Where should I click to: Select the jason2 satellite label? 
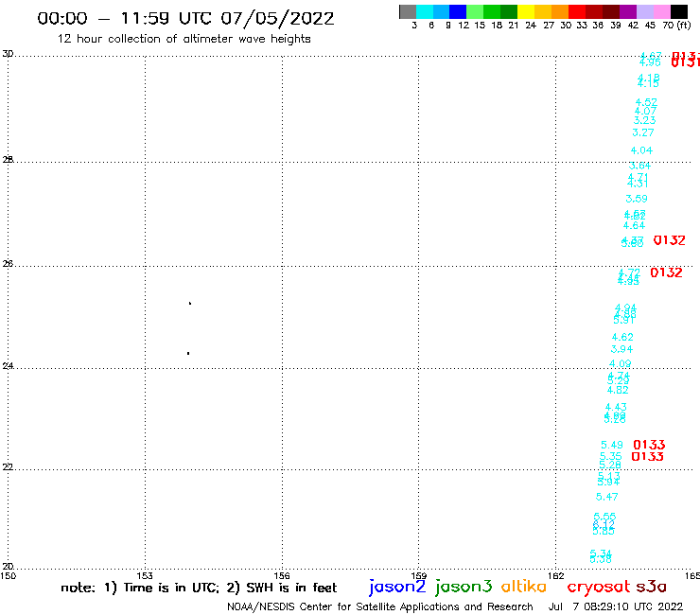(397, 587)
